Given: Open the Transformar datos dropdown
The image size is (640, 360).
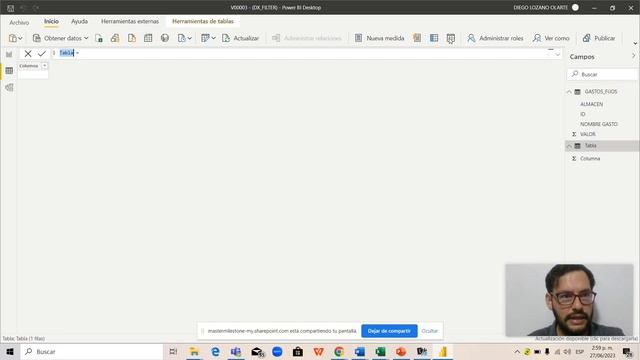Looking at the screenshot, I should (208, 38).
